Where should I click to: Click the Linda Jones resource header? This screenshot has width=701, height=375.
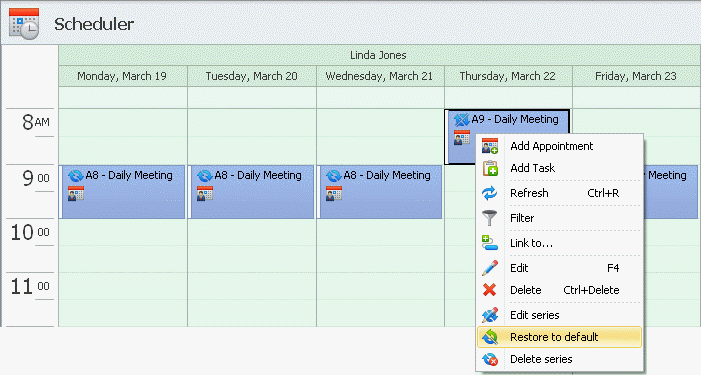378,55
